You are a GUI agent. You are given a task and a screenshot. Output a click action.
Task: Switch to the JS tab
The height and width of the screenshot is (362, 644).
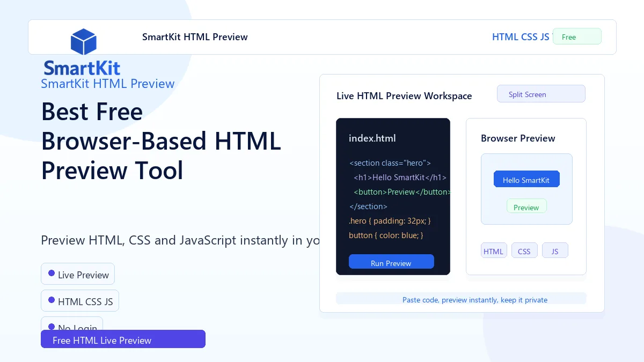[555, 250]
